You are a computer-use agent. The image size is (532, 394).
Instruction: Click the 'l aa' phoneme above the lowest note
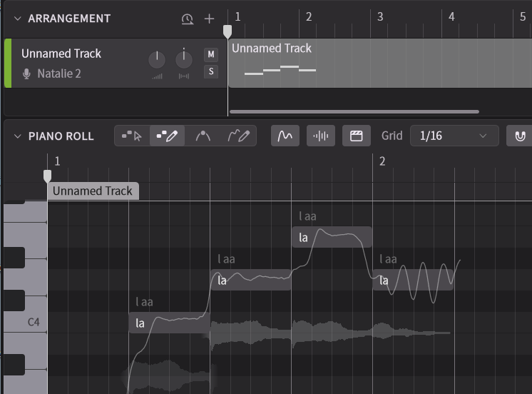(x=144, y=302)
